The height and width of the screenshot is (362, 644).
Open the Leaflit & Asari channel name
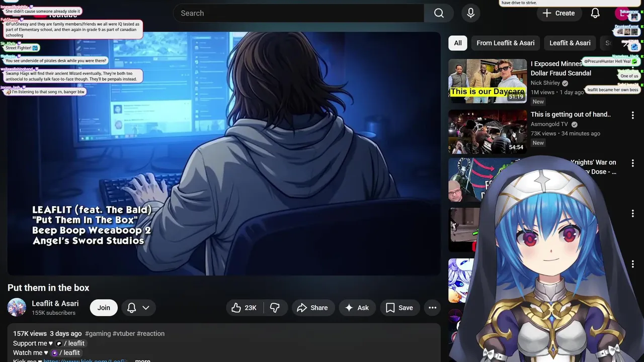(x=55, y=303)
